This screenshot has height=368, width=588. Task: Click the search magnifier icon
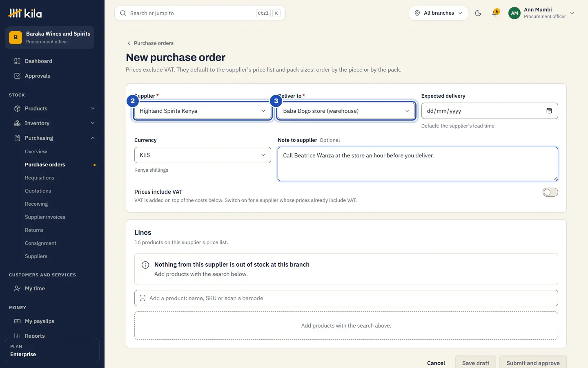[x=123, y=13]
